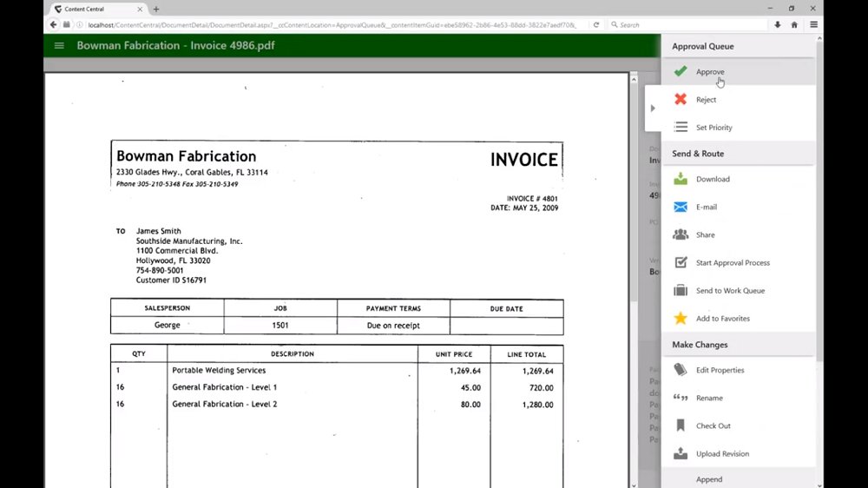
Task: Click the document viewer scroll down arrow
Action: click(634, 485)
